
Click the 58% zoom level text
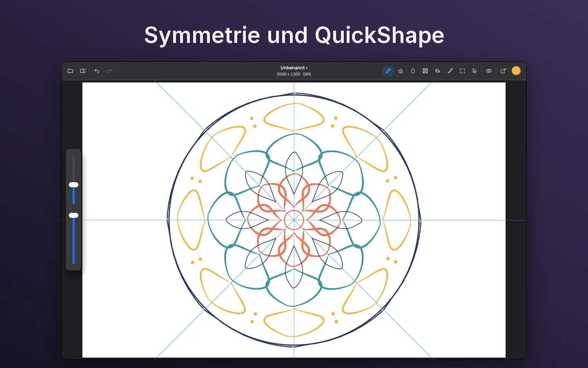[x=307, y=74]
